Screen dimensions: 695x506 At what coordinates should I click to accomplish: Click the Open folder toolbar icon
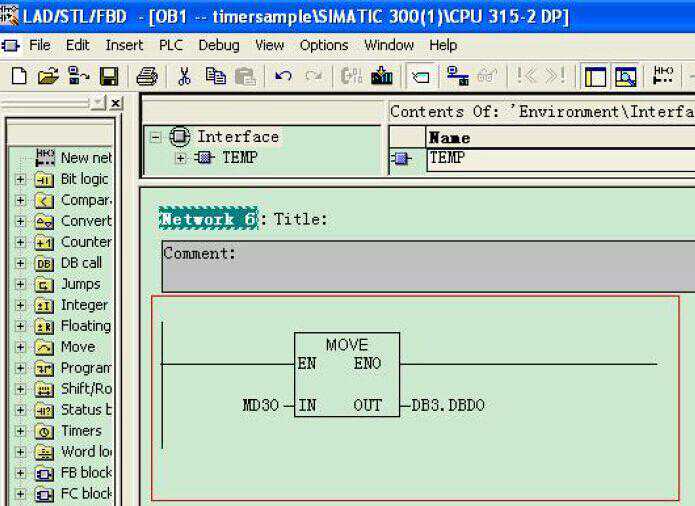(x=47, y=76)
